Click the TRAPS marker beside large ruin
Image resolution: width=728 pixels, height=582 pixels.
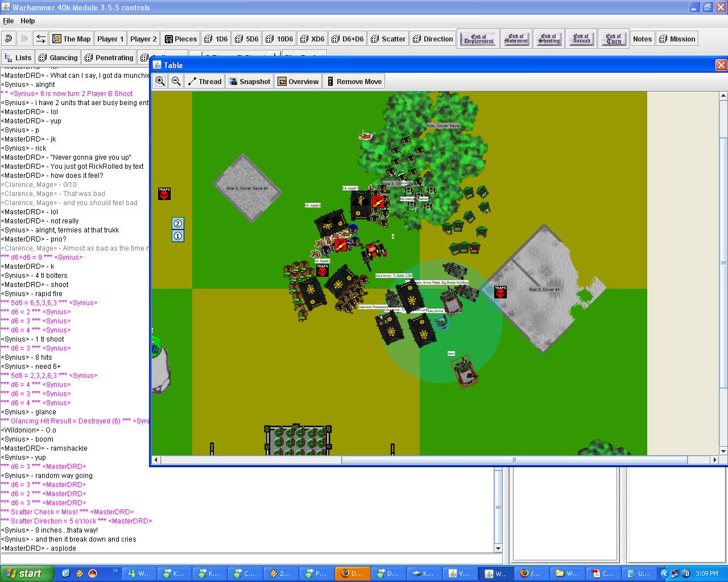coord(500,292)
